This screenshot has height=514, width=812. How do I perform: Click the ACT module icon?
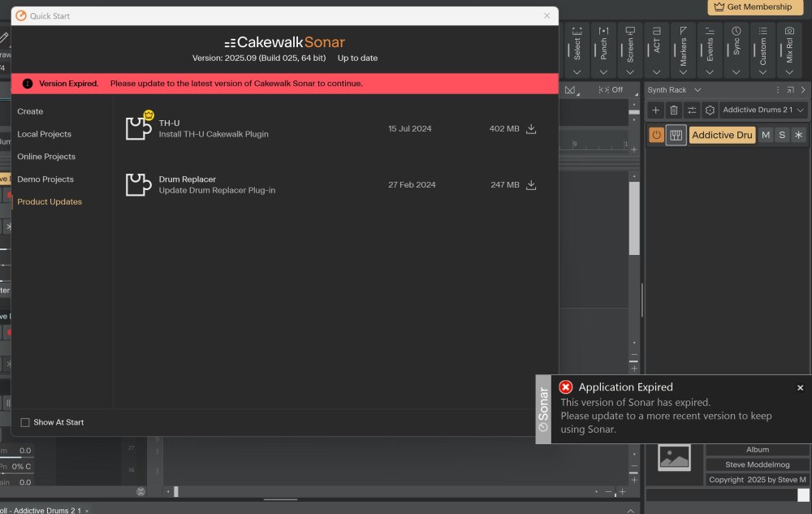click(656, 31)
